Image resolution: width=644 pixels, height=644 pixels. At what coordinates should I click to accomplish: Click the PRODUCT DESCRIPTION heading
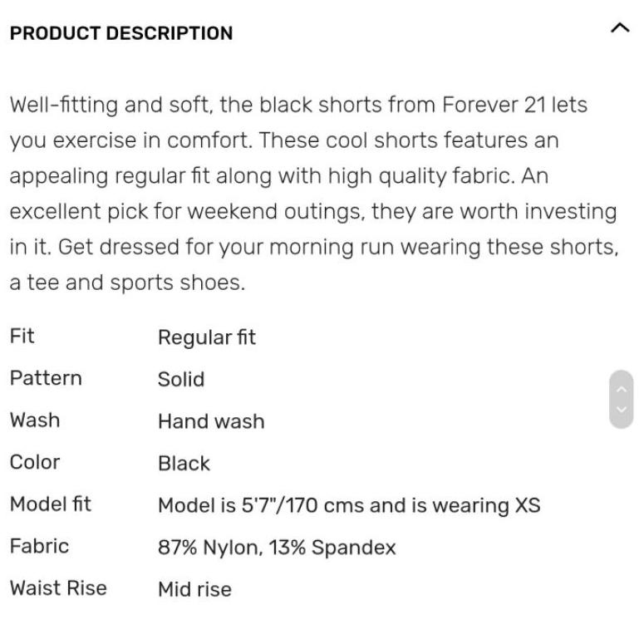pos(121,33)
